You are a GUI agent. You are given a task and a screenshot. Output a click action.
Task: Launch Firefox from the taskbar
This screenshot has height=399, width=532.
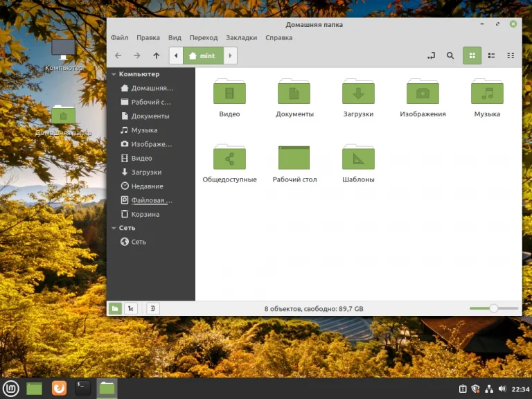tap(59, 389)
